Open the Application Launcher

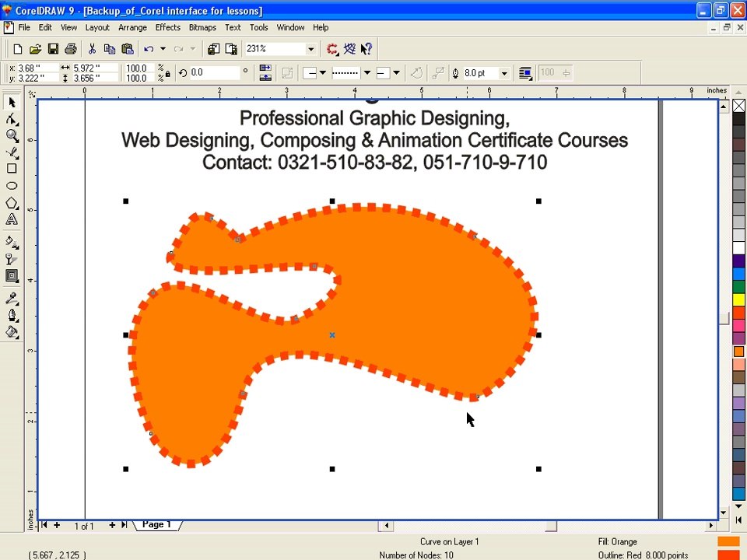pos(332,49)
